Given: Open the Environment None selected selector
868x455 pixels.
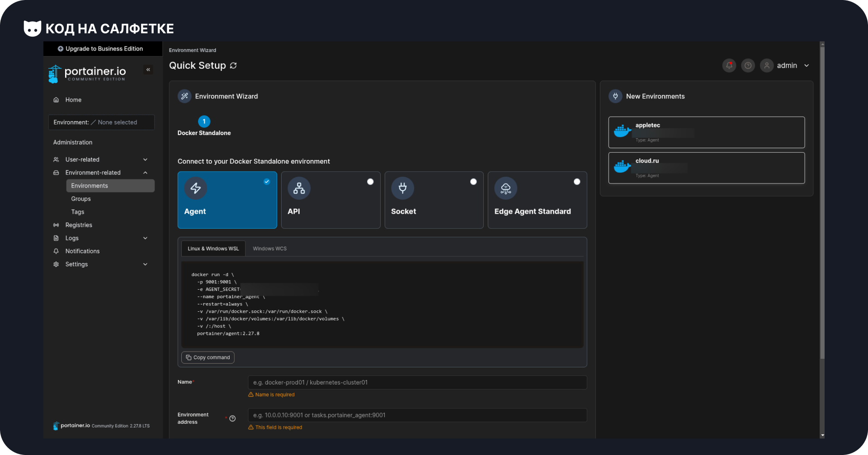Looking at the screenshot, I should (x=101, y=122).
